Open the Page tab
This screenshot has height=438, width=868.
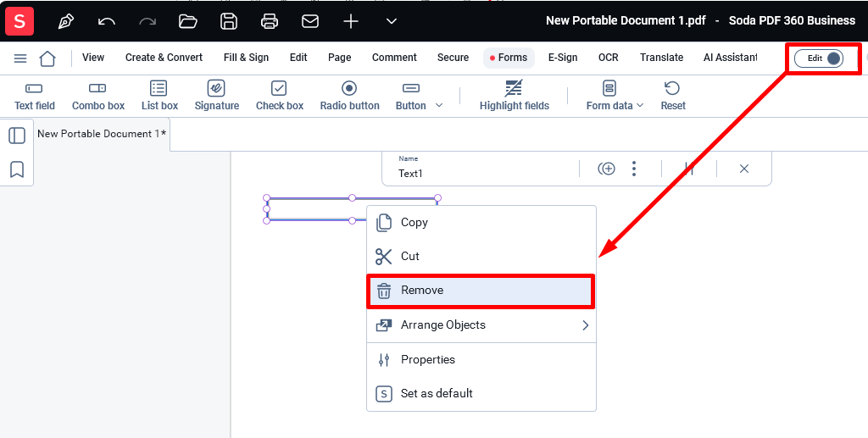(x=339, y=58)
